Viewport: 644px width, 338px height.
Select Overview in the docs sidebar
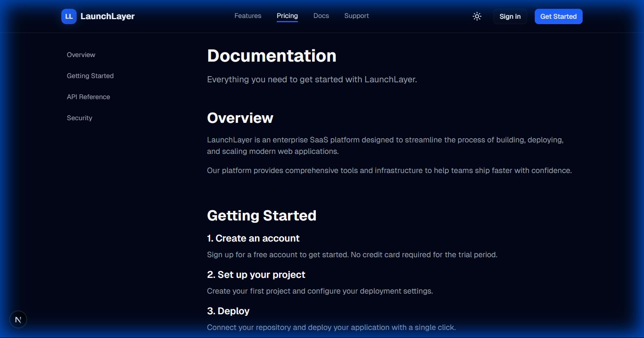pyautogui.click(x=81, y=55)
